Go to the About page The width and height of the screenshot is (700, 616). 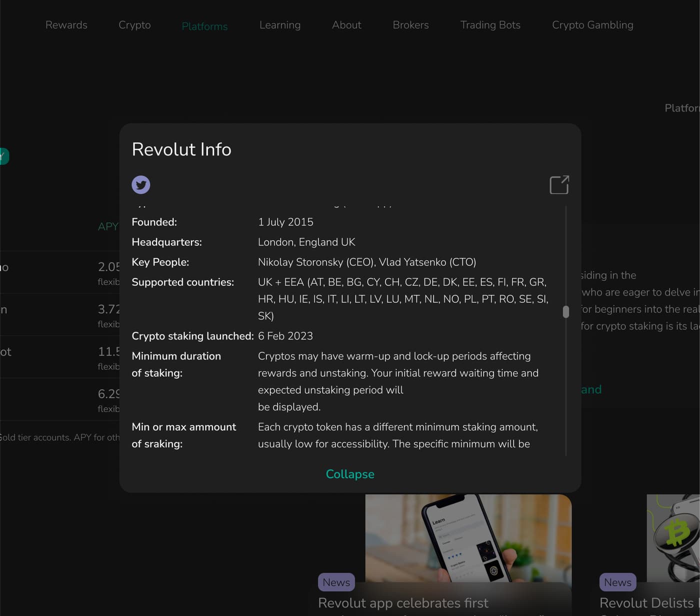(x=346, y=25)
